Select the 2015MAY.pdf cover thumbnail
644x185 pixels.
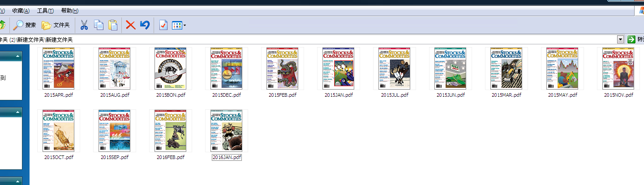pos(562,68)
